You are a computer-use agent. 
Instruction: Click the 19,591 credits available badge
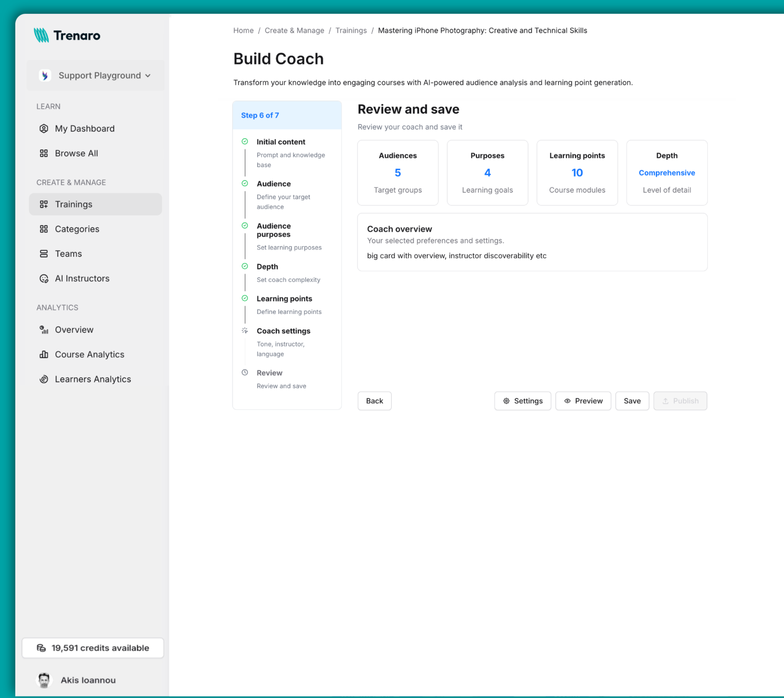click(93, 648)
